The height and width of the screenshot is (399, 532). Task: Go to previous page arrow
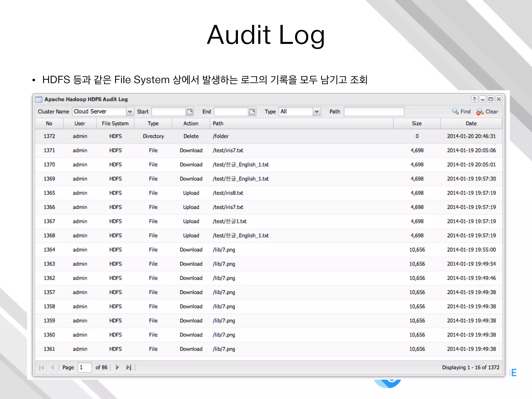click(52, 367)
